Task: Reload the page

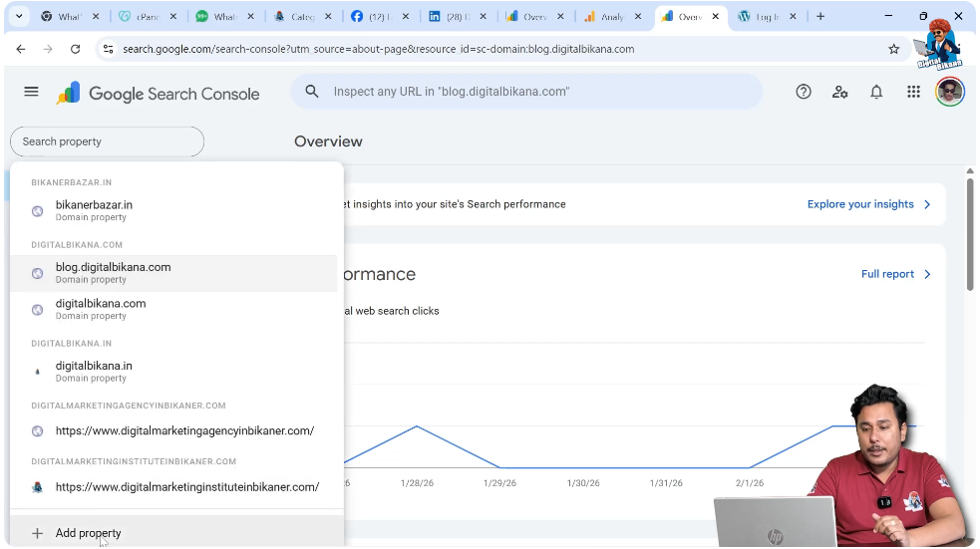Action: pyautogui.click(x=75, y=49)
